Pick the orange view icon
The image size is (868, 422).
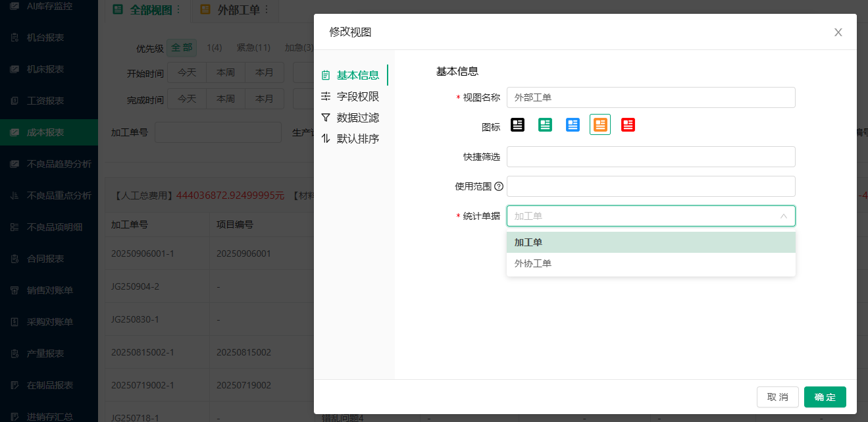point(600,124)
